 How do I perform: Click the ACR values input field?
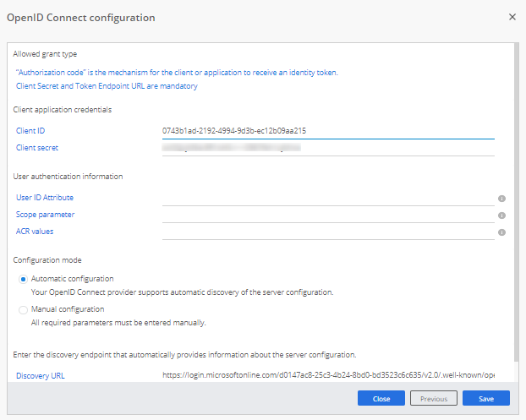(327, 232)
